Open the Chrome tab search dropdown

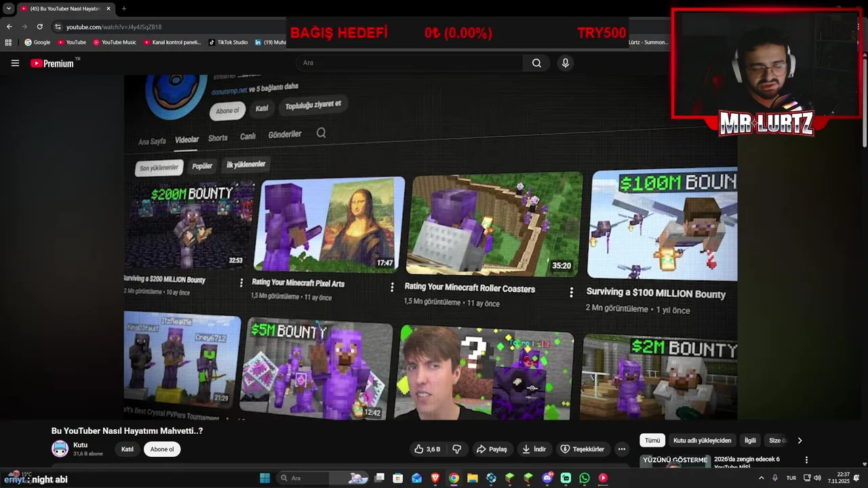pyautogui.click(x=8, y=9)
